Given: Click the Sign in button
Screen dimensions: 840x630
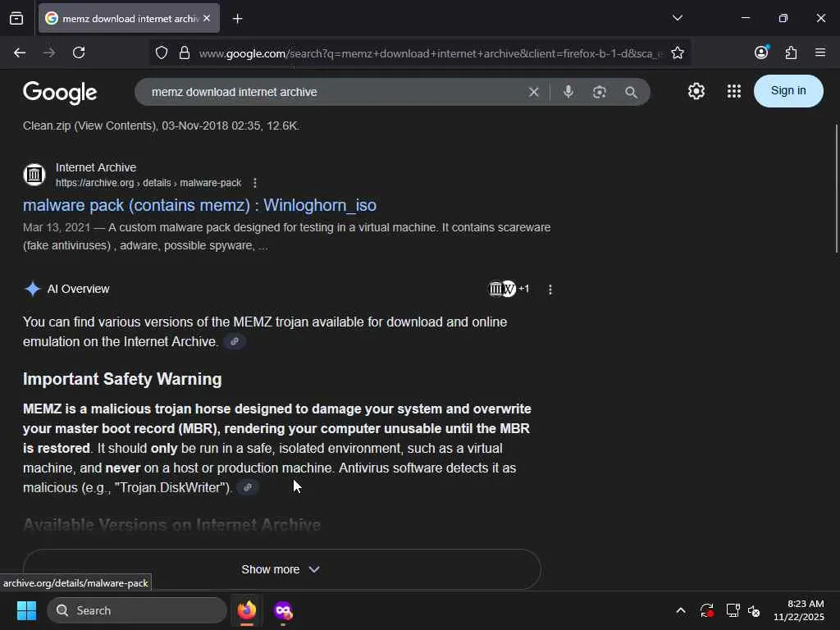Looking at the screenshot, I should click(x=788, y=90).
